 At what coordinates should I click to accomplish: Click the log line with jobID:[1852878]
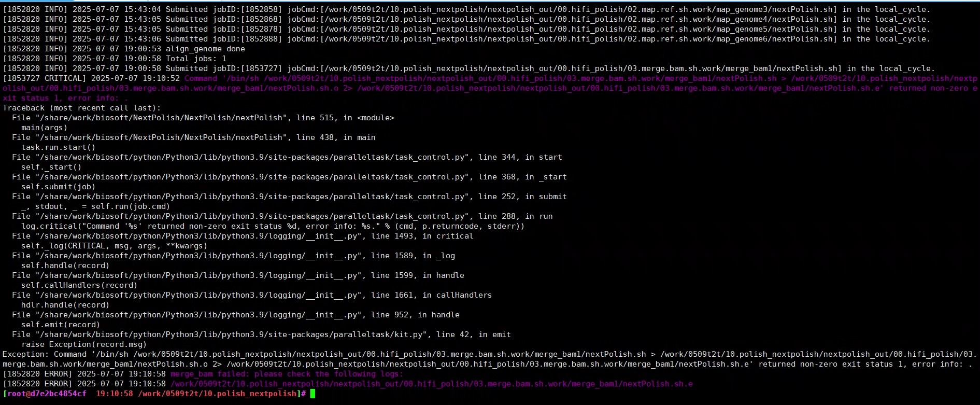point(466,29)
